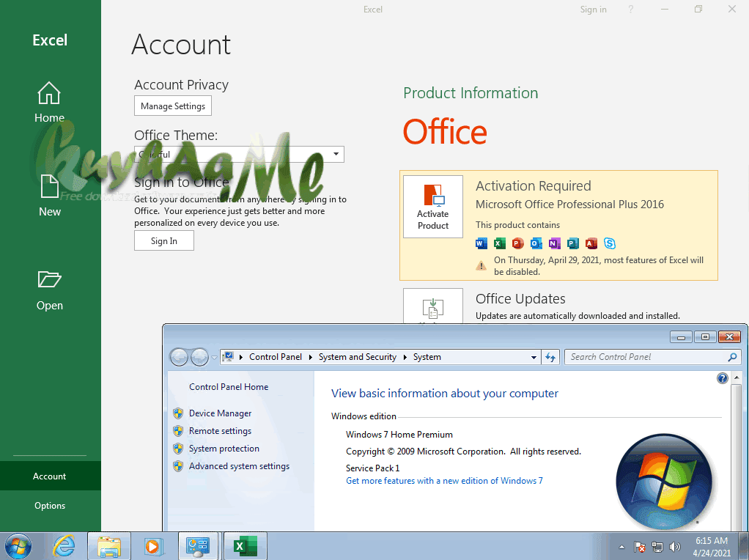The width and height of the screenshot is (749, 560).
Task: Click the search magnifier in Control Panel
Action: 732,357
